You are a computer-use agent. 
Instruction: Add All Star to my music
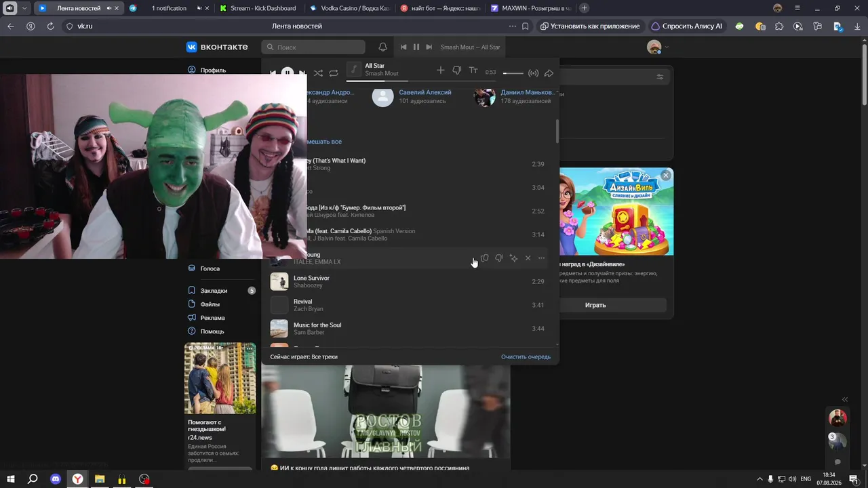pyautogui.click(x=441, y=70)
